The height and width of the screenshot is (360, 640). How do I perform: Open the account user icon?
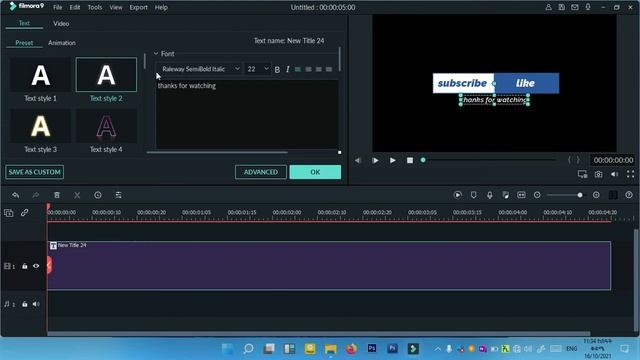pos(548,7)
